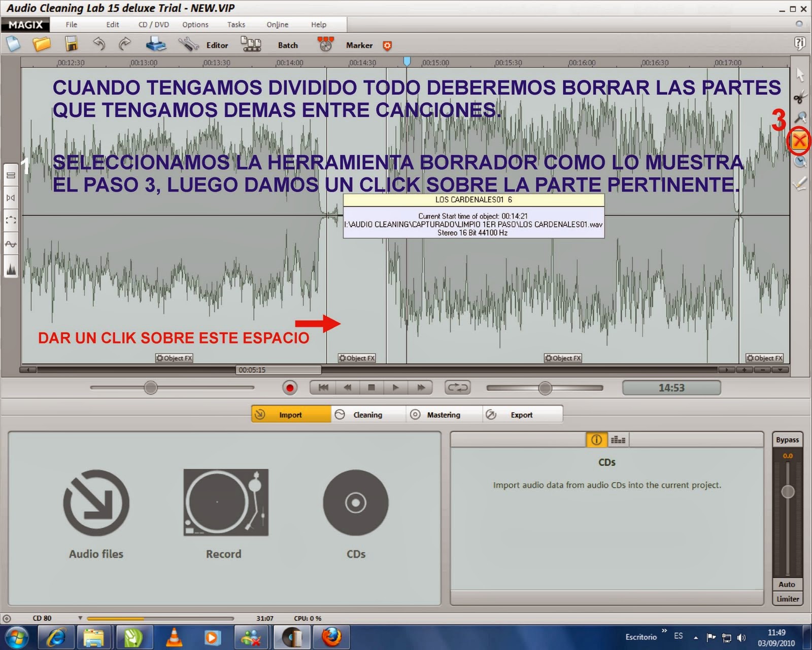Zoom in with the plus button on the scrollbar
The width and height of the screenshot is (812, 650).
point(745,370)
